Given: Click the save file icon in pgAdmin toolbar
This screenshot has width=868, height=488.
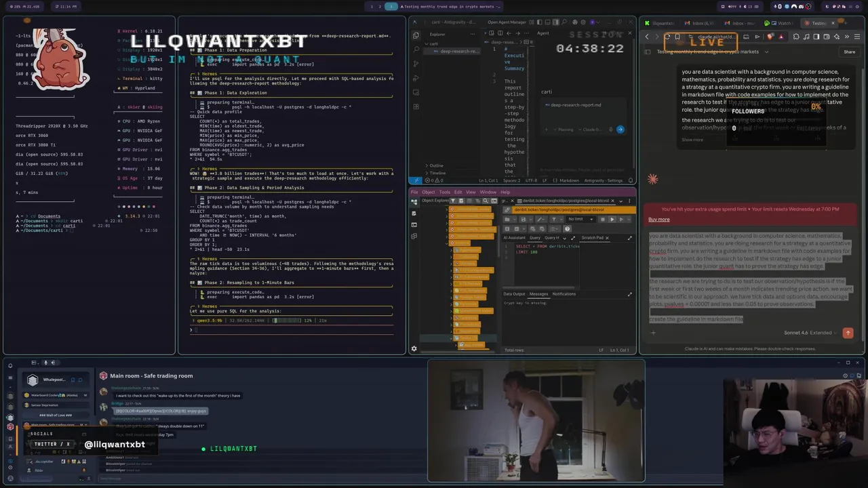Looking at the screenshot, I should pos(524,220).
